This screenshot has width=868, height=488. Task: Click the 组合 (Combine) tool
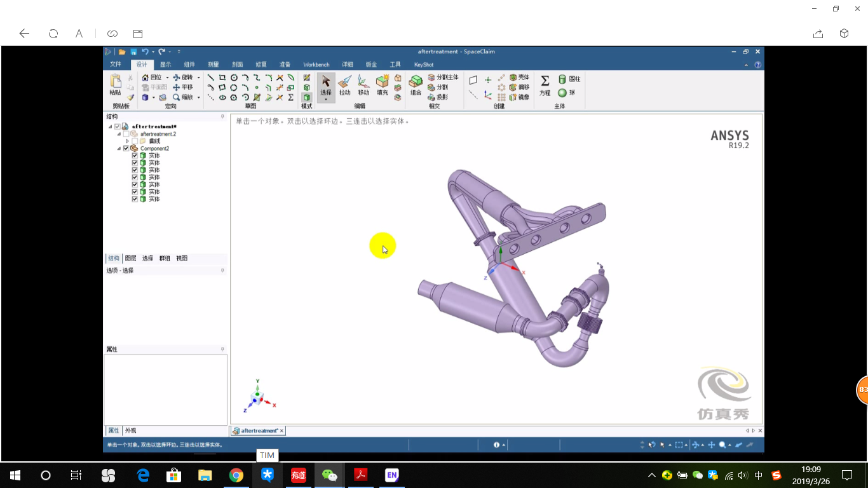[416, 85]
